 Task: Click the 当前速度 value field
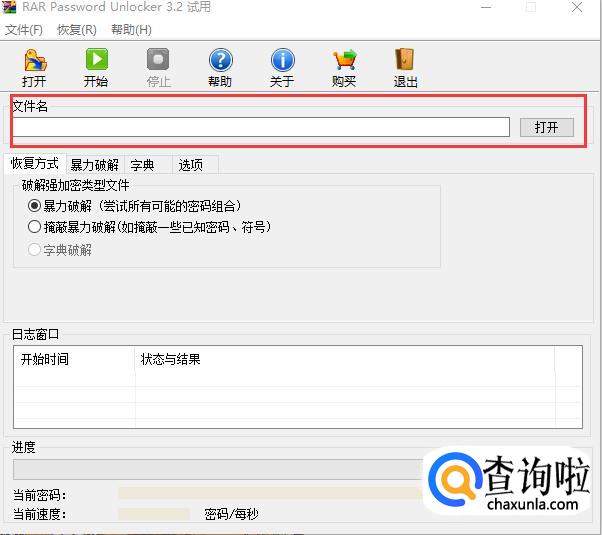[154, 514]
